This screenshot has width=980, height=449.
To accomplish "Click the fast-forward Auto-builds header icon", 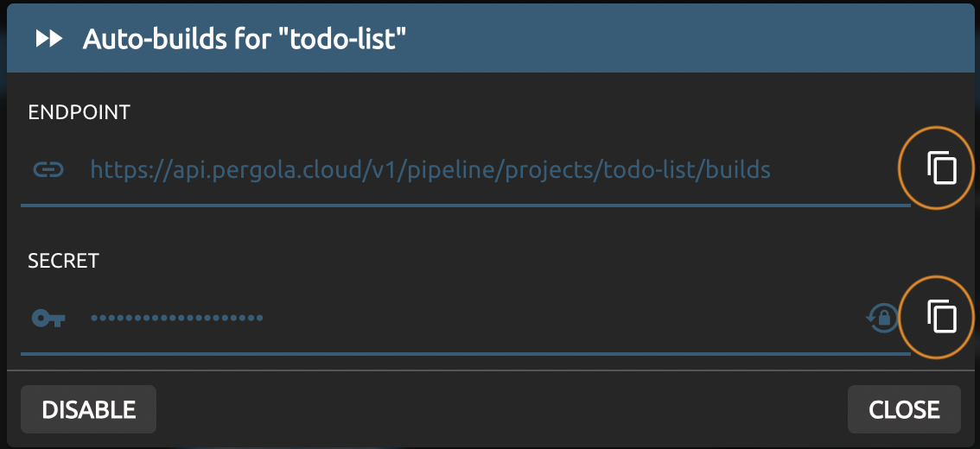I will tap(49, 39).
